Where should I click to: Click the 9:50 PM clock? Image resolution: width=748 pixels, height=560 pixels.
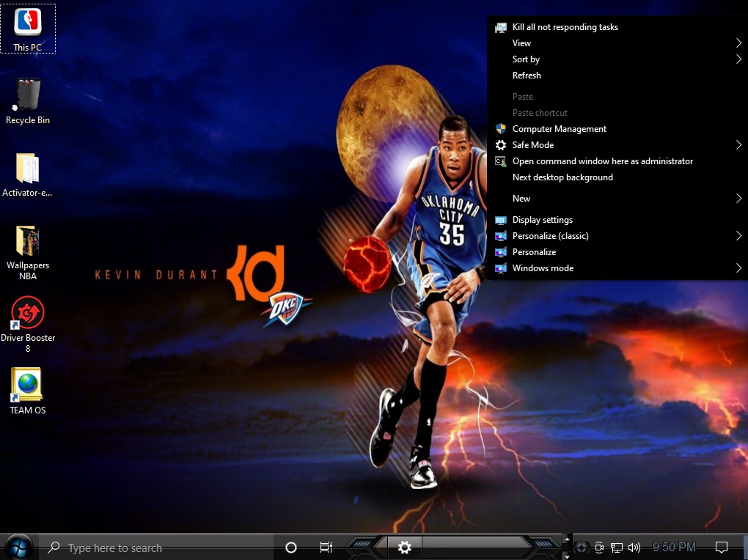tap(674, 547)
